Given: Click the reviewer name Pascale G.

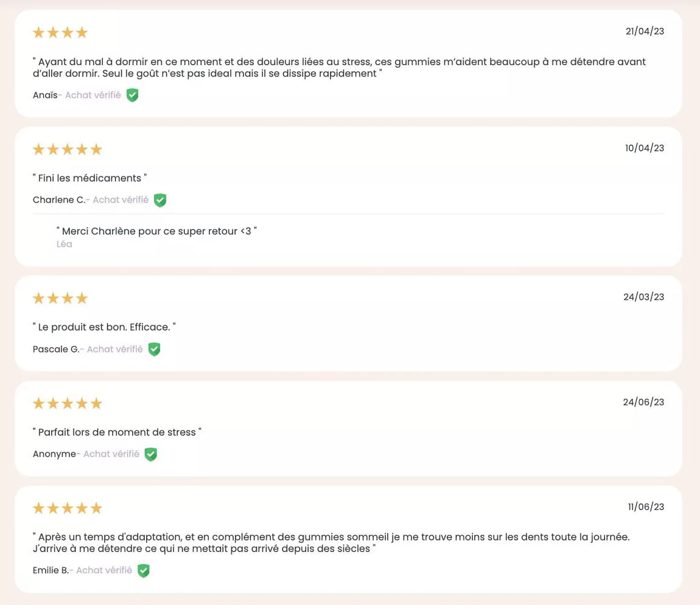Looking at the screenshot, I should pyautogui.click(x=56, y=349).
